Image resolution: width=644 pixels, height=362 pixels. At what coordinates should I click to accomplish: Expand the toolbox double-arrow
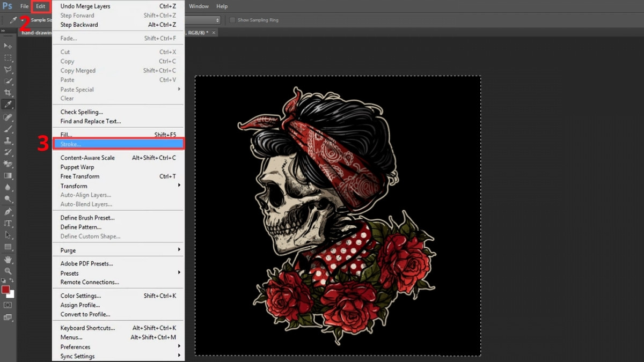tap(3, 32)
